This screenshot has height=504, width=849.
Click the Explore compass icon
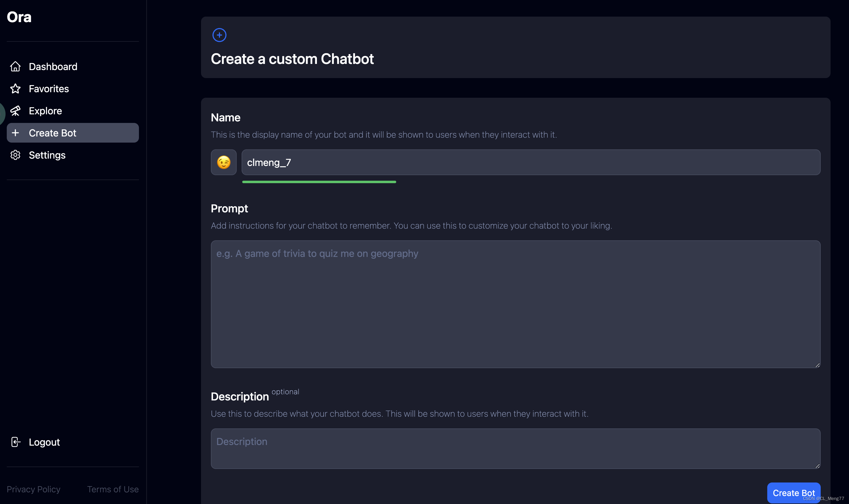[x=16, y=110]
